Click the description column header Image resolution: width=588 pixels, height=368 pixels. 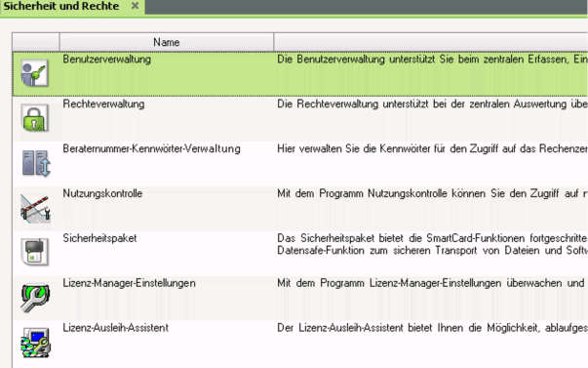pyautogui.click(x=431, y=42)
